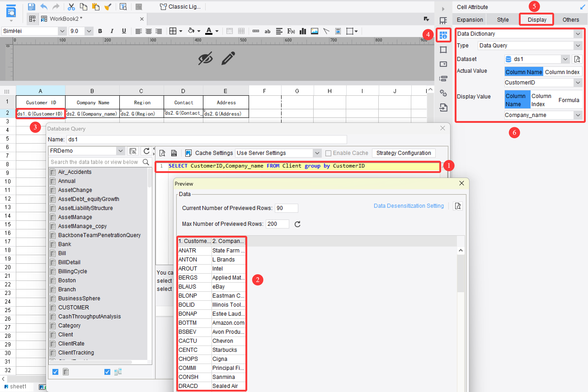588x392 pixels.
Task: Switch to the Others tab
Action: (x=571, y=19)
